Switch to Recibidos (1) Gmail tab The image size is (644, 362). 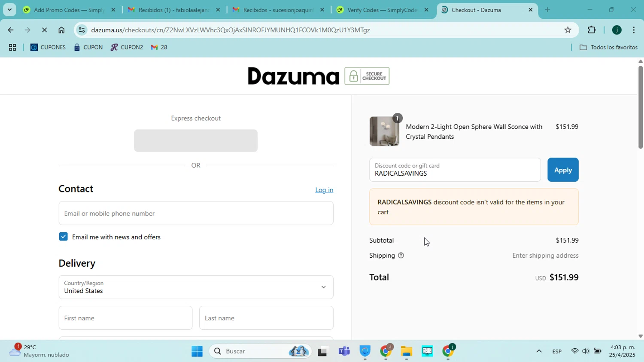tap(174, 9)
